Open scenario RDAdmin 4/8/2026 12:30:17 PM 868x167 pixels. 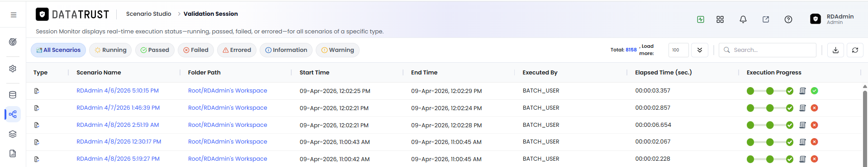tap(119, 142)
